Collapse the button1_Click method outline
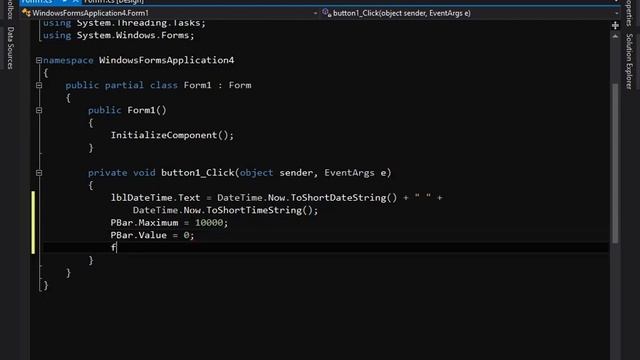The height and width of the screenshot is (360, 640). coord(39,173)
